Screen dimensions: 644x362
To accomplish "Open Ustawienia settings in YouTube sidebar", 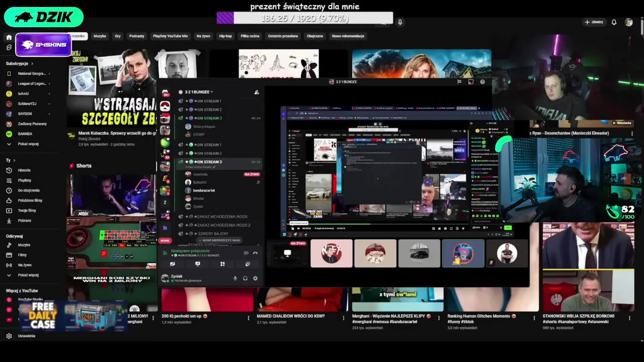I will pyautogui.click(x=26, y=336).
